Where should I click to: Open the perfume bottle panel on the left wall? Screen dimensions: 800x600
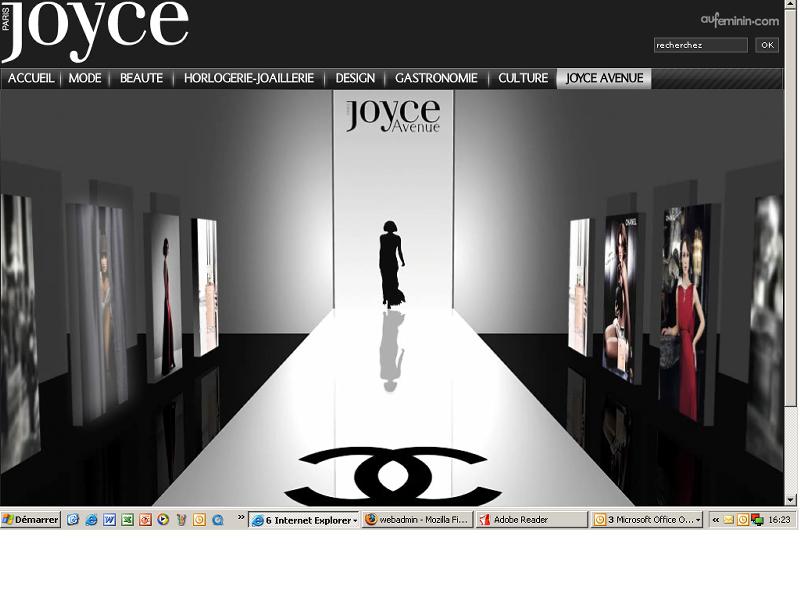pyautogui.click(x=206, y=287)
